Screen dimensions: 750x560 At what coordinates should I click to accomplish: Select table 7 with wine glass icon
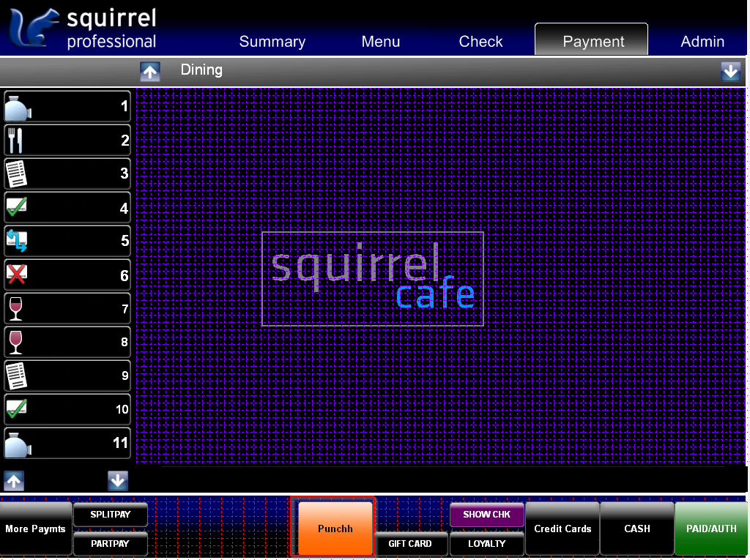coord(67,308)
